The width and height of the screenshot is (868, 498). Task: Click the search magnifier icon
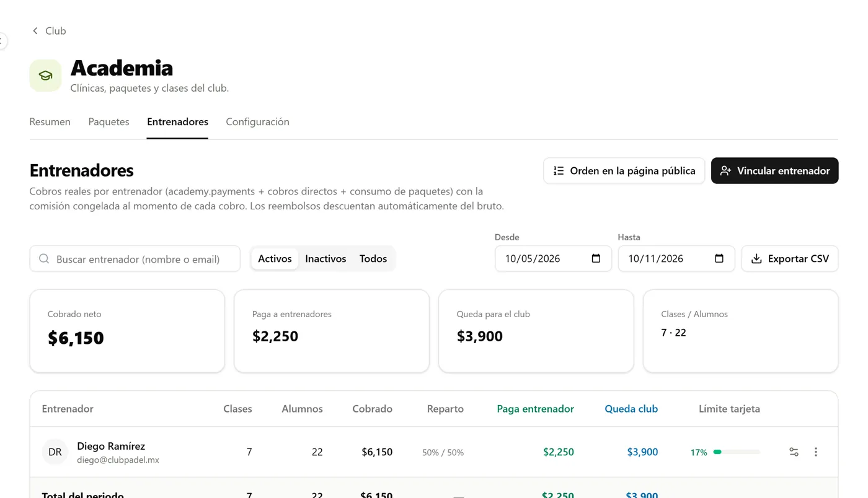[x=44, y=259]
